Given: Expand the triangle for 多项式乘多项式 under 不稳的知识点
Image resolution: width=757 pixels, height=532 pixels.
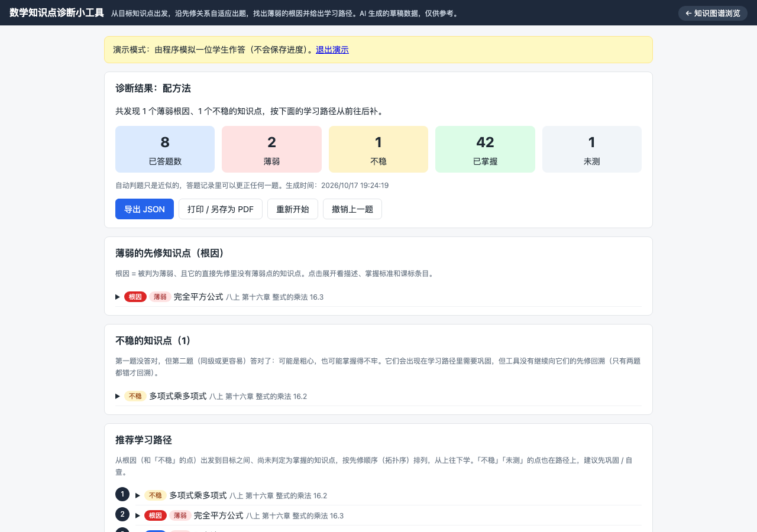Looking at the screenshot, I should coord(118,396).
